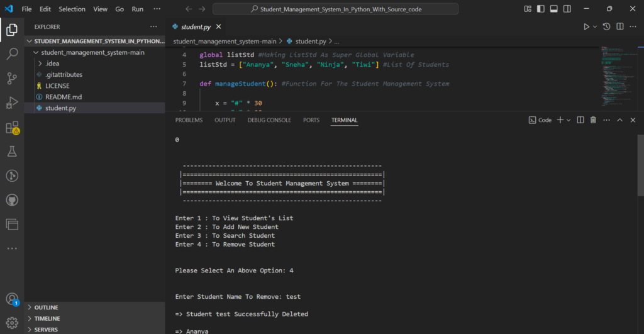644x334 pixels.
Task: Open the Explorer view in activity bar
Action: (12, 30)
